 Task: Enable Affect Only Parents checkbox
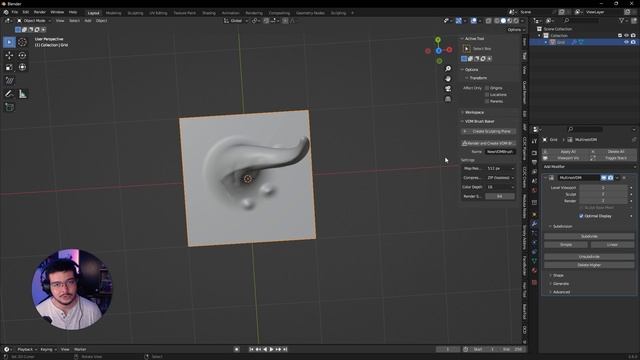point(487,101)
